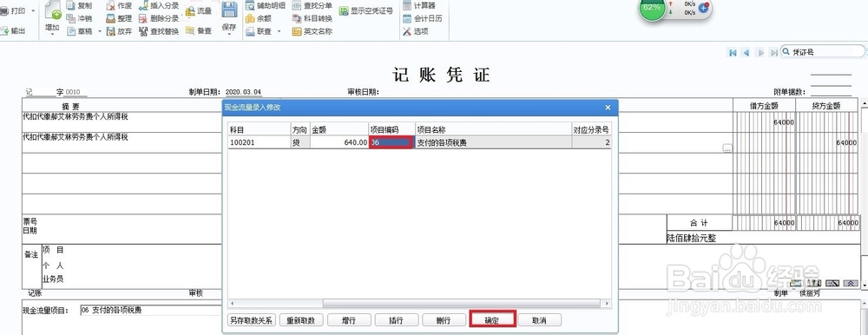Screen dimensions: 868x335
Task: Click the 输出 export icon
Action: 4,31
